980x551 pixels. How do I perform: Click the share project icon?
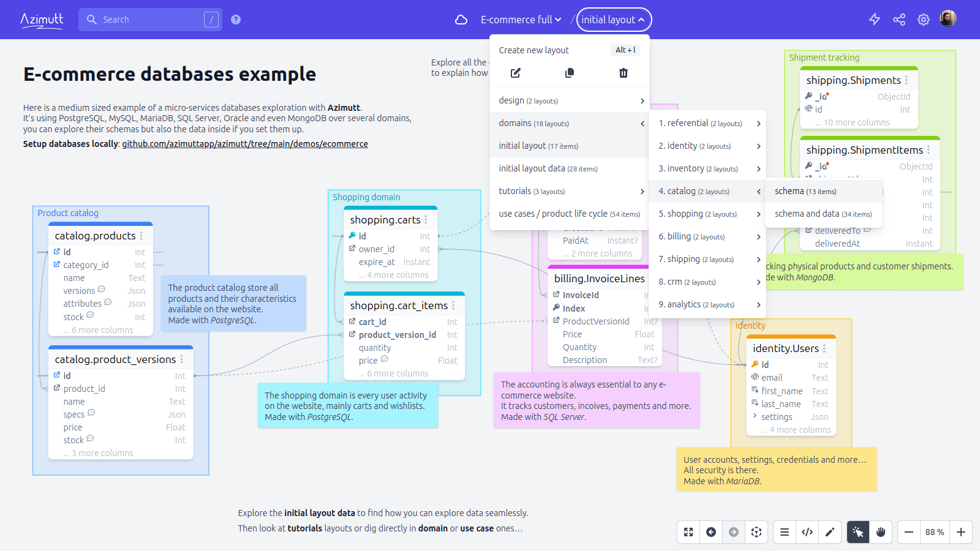[899, 20]
